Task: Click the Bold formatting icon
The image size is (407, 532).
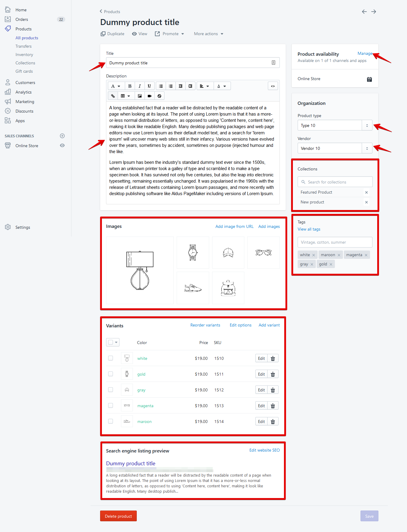Action: [130, 86]
